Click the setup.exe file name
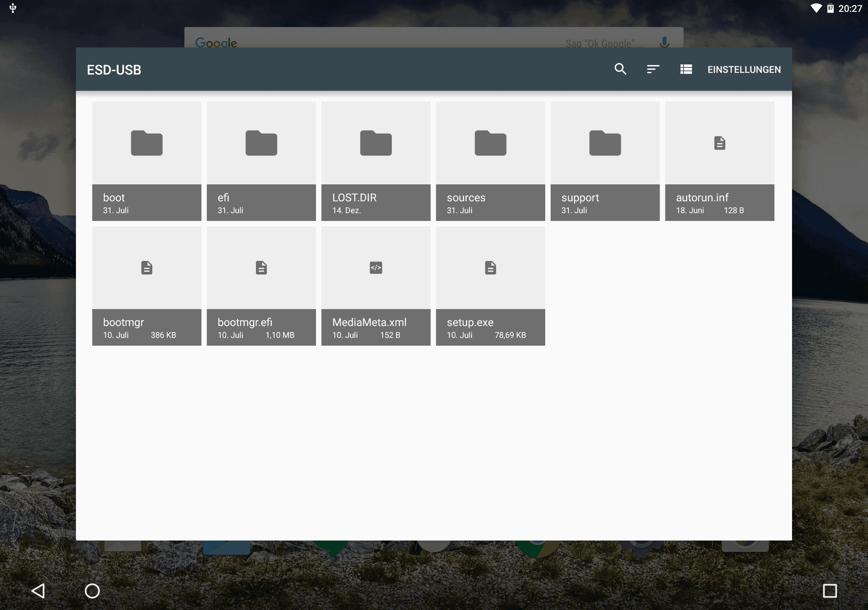The height and width of the screenshot is (610, 868). pos(470,323)
